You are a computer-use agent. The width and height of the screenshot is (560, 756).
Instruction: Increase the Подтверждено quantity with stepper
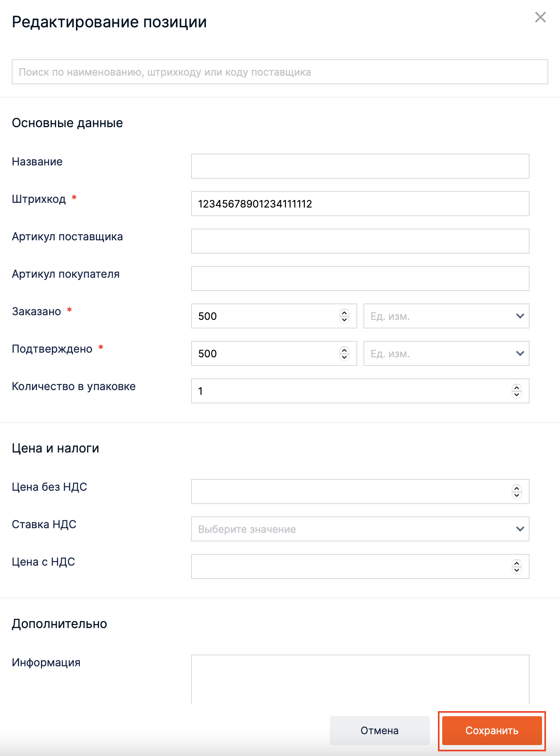click(344, 350)
